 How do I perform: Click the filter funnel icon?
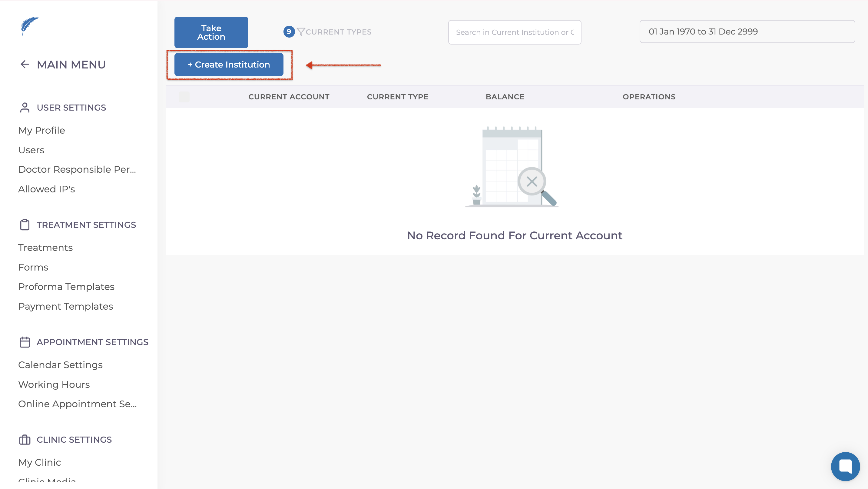(x=300, y=32)
